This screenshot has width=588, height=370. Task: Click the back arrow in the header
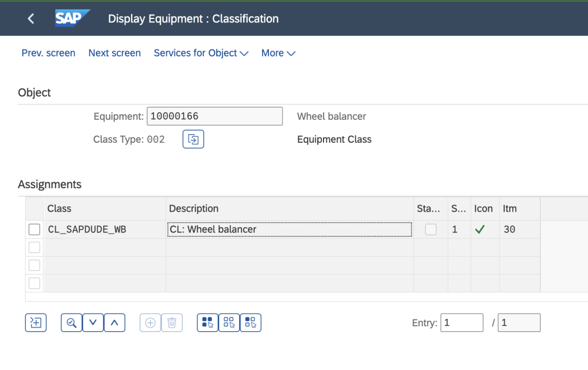[x=30, y=18]
